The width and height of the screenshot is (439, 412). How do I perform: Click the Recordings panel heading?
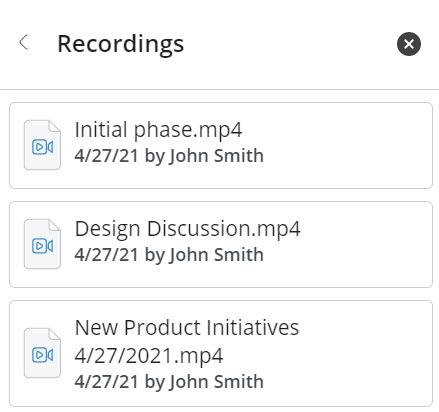(121, 44)
